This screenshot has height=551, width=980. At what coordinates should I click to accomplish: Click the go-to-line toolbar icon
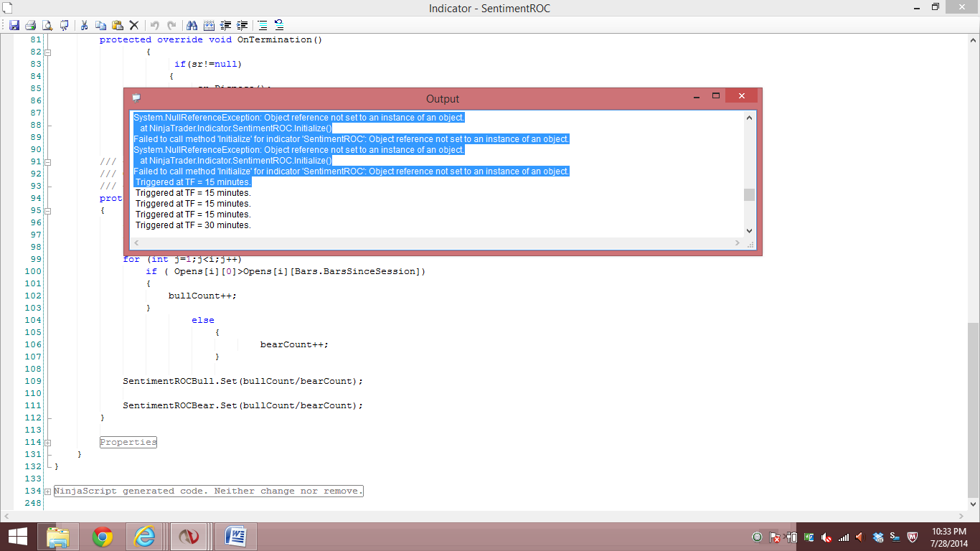[209, 25]
